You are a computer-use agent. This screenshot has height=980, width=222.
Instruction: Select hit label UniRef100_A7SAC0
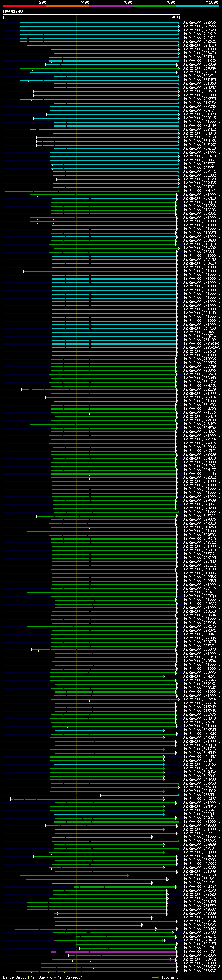pos(199,416)
